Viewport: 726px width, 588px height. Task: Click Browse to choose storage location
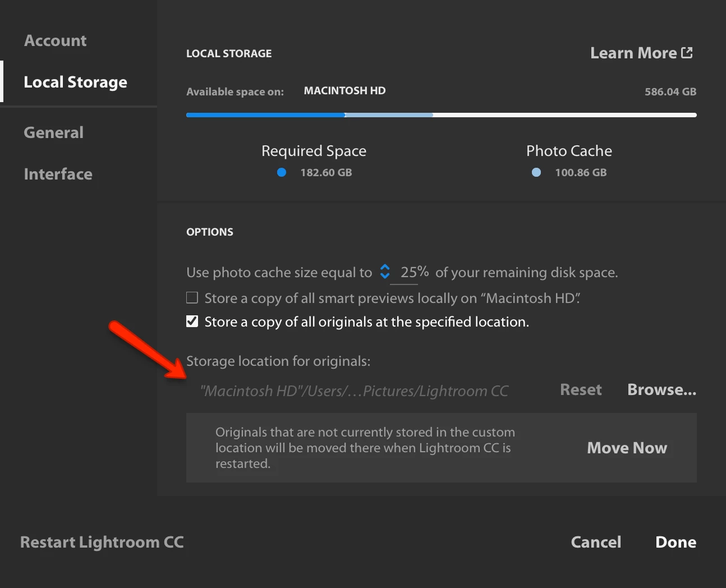pos(662,389)
